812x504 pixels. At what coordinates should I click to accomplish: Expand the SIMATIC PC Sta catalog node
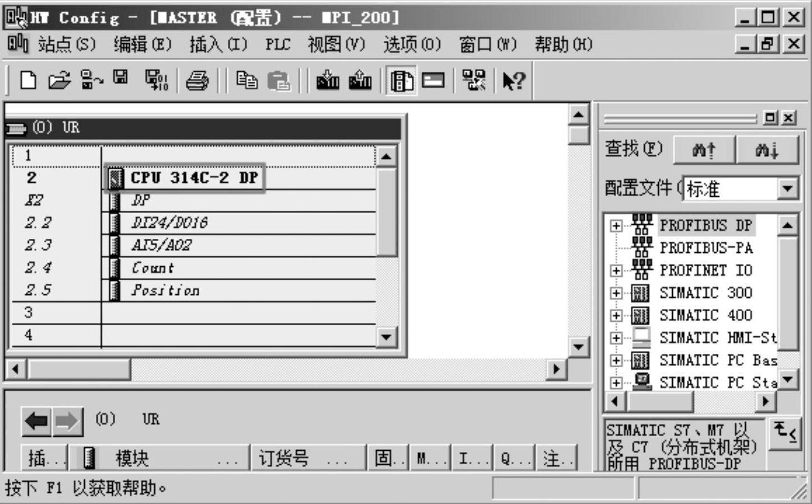pyautogui.click(x=616, y=382)
